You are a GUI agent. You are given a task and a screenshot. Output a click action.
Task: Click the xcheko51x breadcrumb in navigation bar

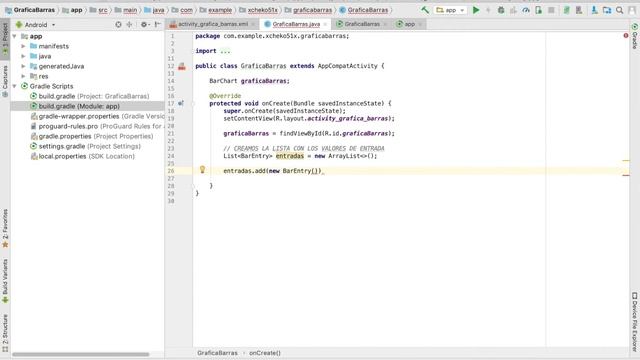(x=258, y=10)
